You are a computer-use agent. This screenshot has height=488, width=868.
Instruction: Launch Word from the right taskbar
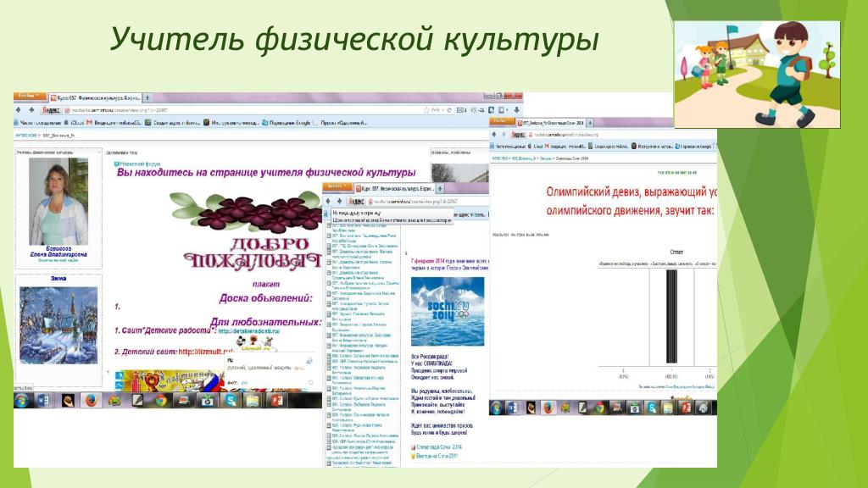click(513, 408)
